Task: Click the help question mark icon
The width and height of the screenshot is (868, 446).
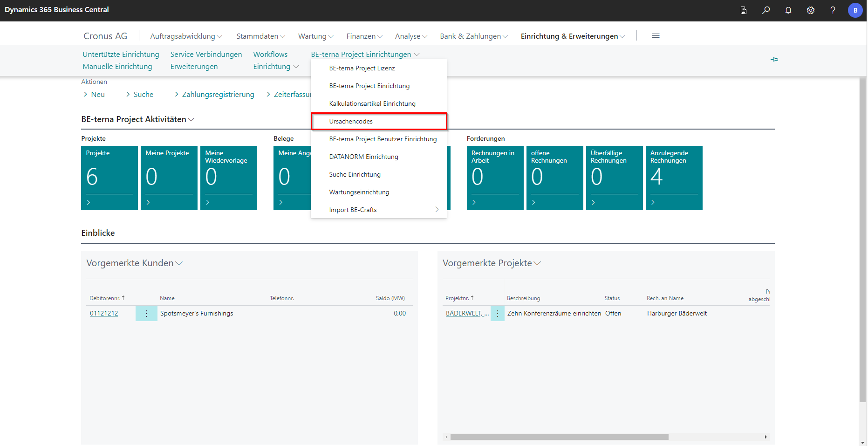Action: click(833, 10)
